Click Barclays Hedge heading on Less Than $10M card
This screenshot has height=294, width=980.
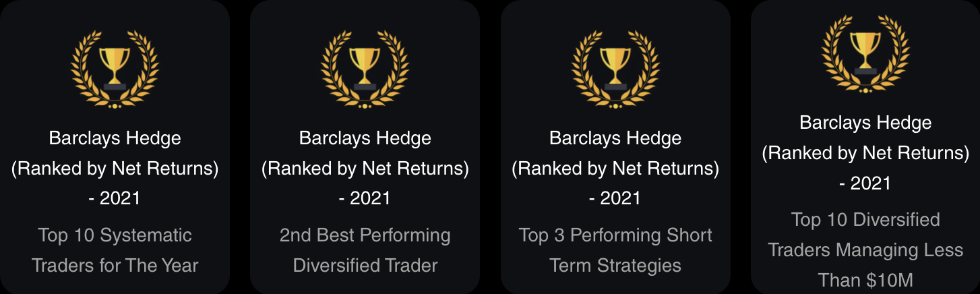point(865,123)
